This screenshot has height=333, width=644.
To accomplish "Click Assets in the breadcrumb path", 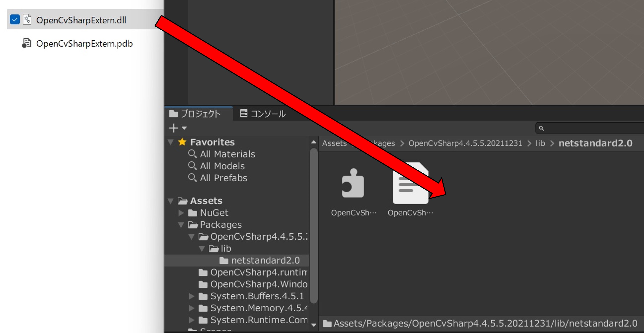I will click(334, 143).
